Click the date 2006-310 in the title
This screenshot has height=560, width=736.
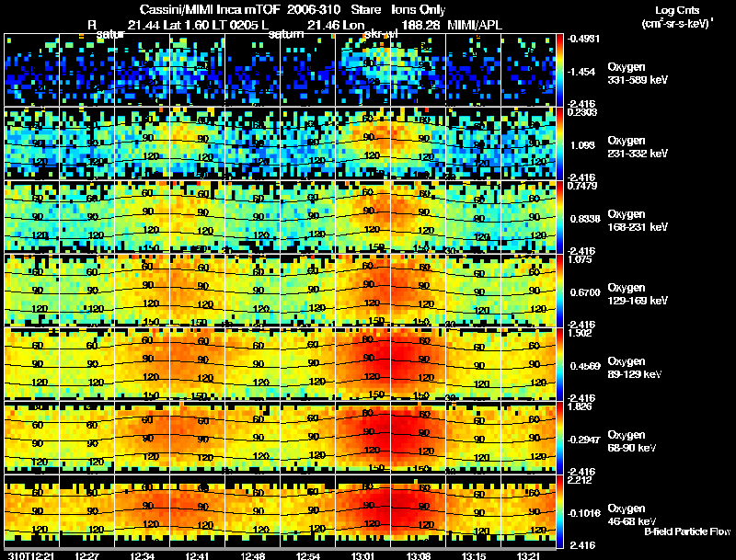(x=314, y=9)
